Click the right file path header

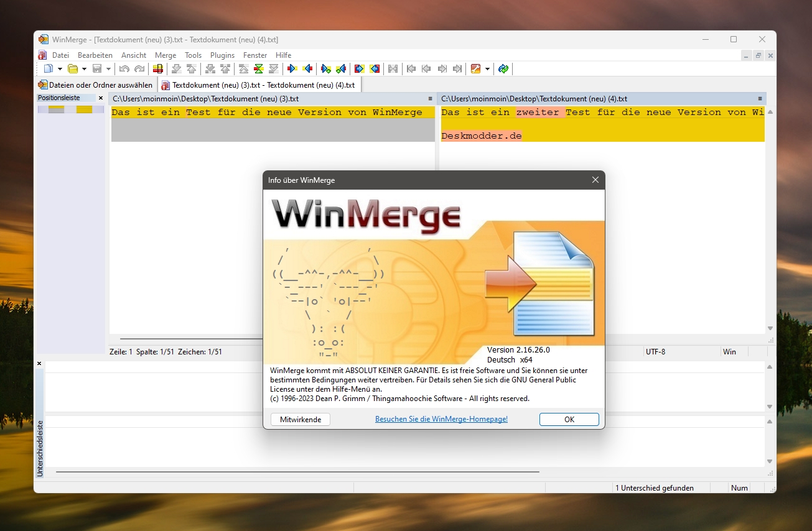click(602, 99)
